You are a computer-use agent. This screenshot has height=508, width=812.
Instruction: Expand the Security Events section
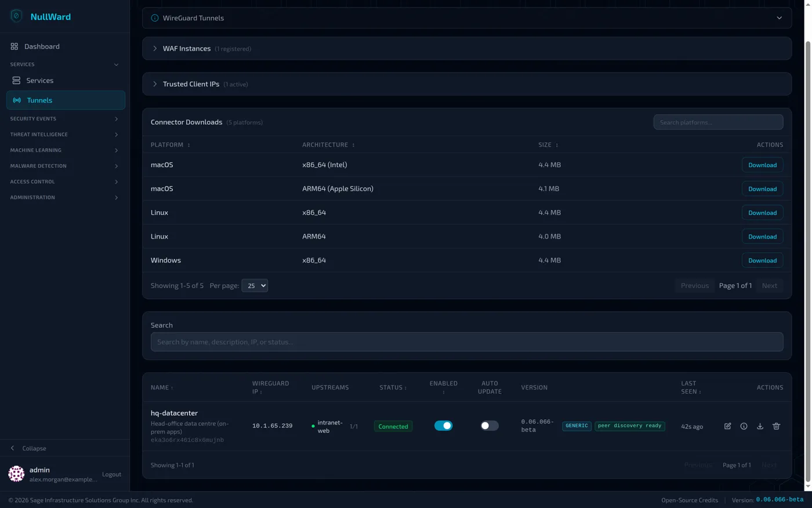pos(65,118)
